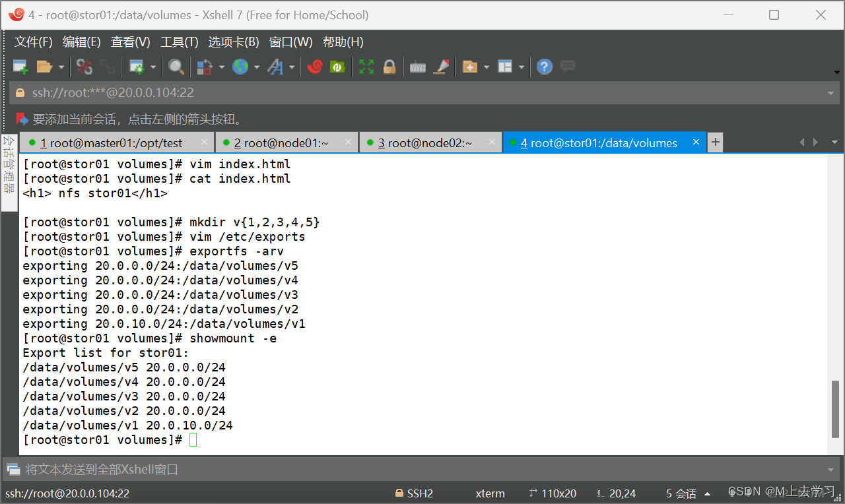The width and height of the screenshot is (845, 504).
Task: Open the 查看(V) menu
Action: pos(131,42)
